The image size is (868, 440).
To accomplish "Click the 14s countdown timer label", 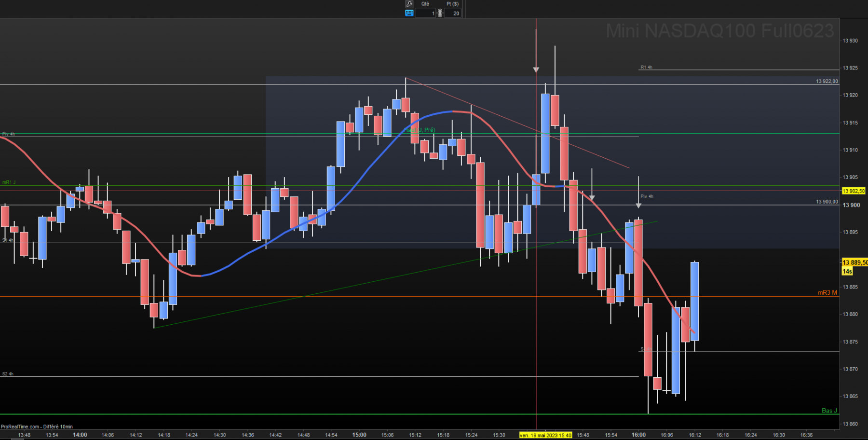I will point(847,272).
